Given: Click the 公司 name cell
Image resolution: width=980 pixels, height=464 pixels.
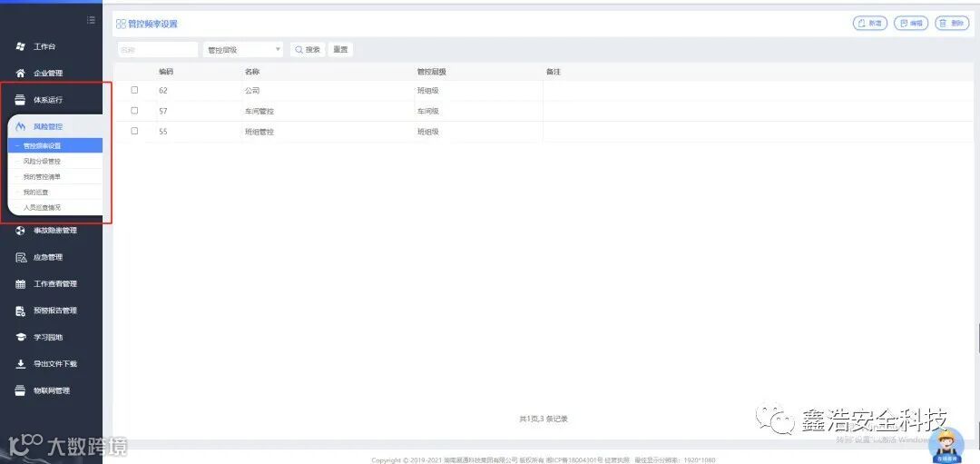Looking at the screenshot, I should coord(252,91).
